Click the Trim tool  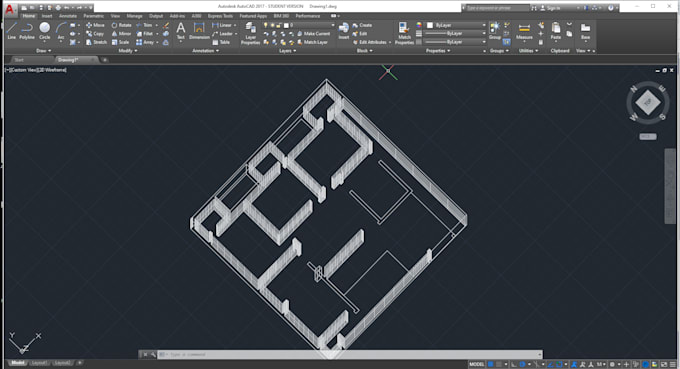144,25
